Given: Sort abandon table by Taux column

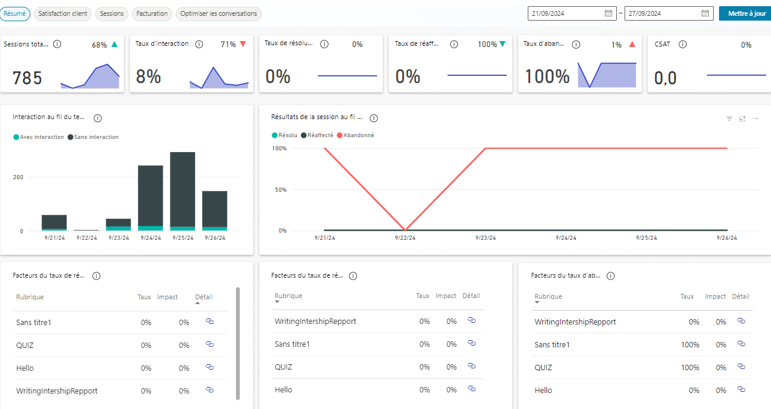Looking at the screenshot, I should [687, 296].
